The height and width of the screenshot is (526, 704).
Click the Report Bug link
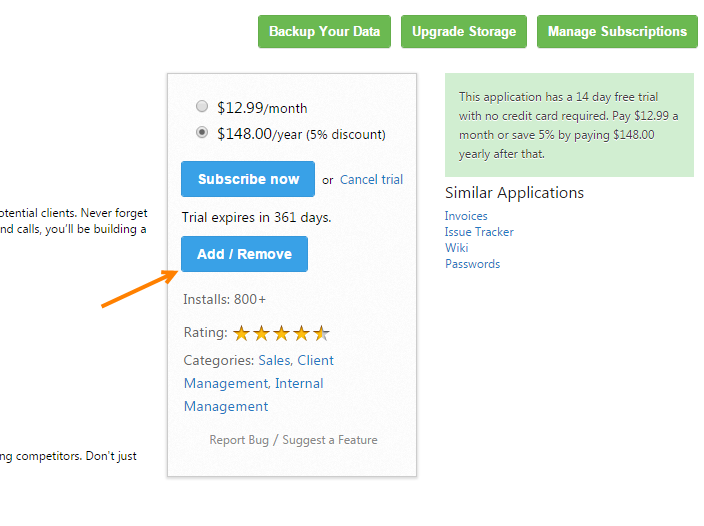coord(239,440)
